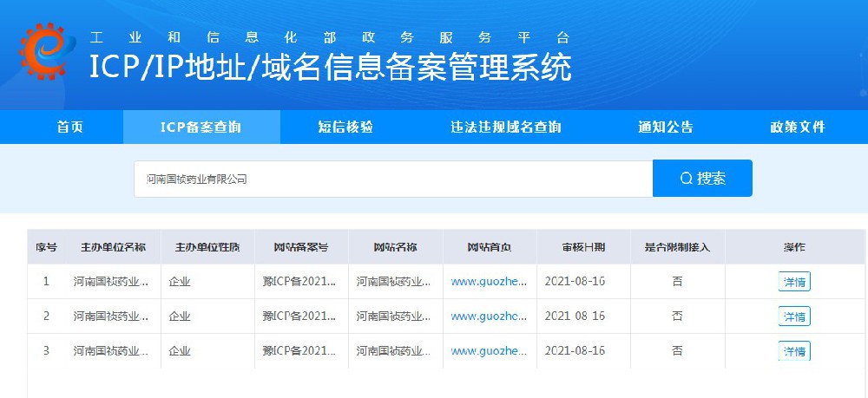
Task: Go to 通知公告 tab
Action: (666, 127)
